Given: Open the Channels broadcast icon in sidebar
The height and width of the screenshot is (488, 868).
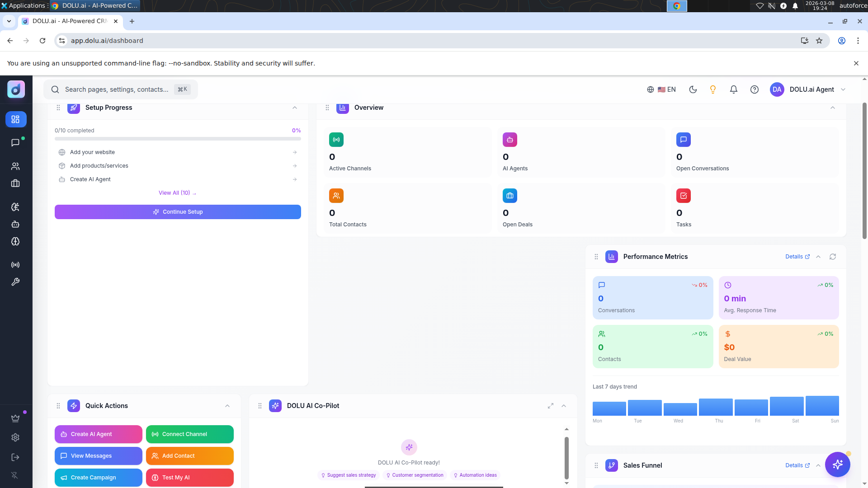Looking at the screenshot, I should pos(16,265).
